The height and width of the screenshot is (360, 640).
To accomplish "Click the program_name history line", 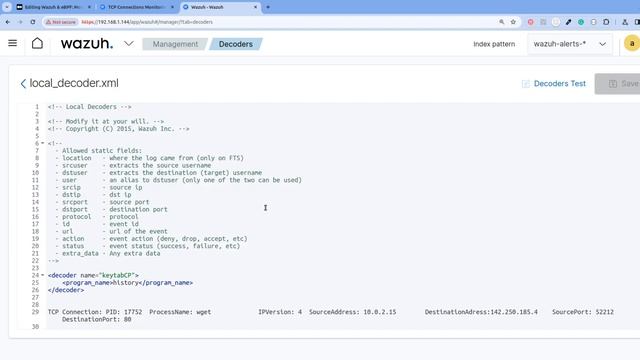I will [127, 283].
